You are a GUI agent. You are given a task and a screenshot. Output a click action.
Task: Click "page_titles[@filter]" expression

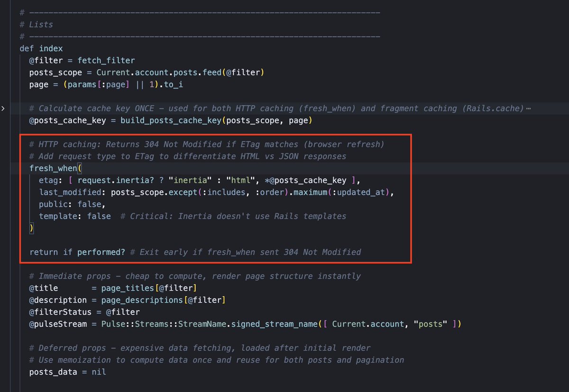(149, 288)
